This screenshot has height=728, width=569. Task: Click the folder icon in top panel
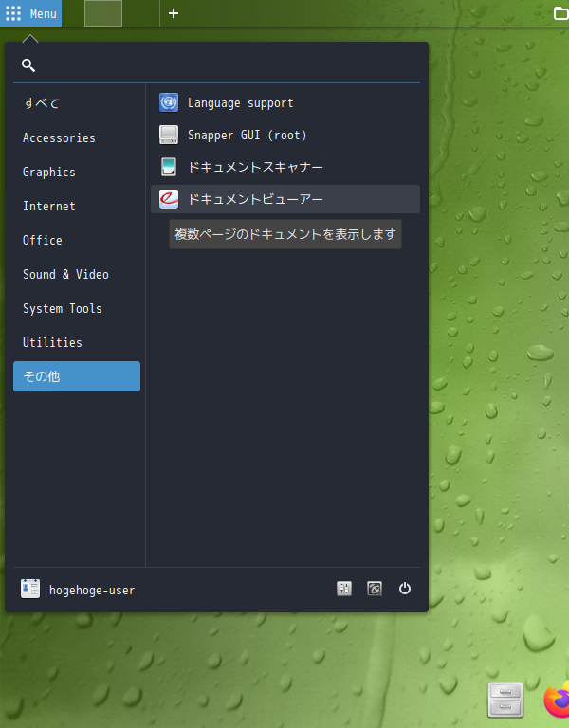click(561, 13)
